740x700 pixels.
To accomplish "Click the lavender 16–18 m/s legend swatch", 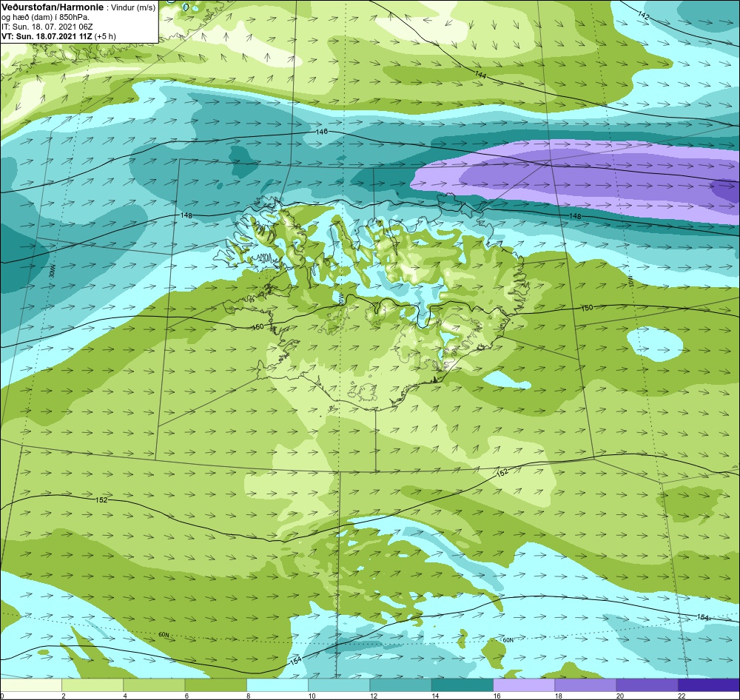I will [524, 685].
